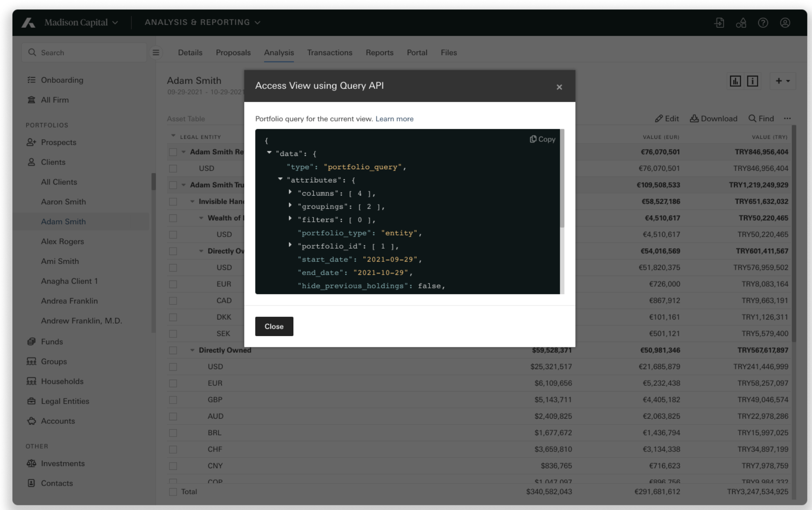Click the Search input field
The image size is (812, 510).
[x=84, y=53]
